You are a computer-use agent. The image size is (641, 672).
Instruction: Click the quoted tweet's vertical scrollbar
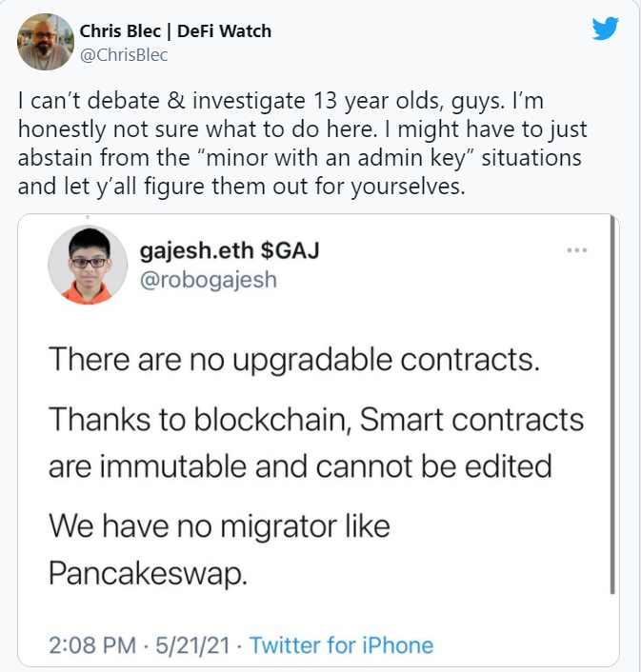(612, 409)
